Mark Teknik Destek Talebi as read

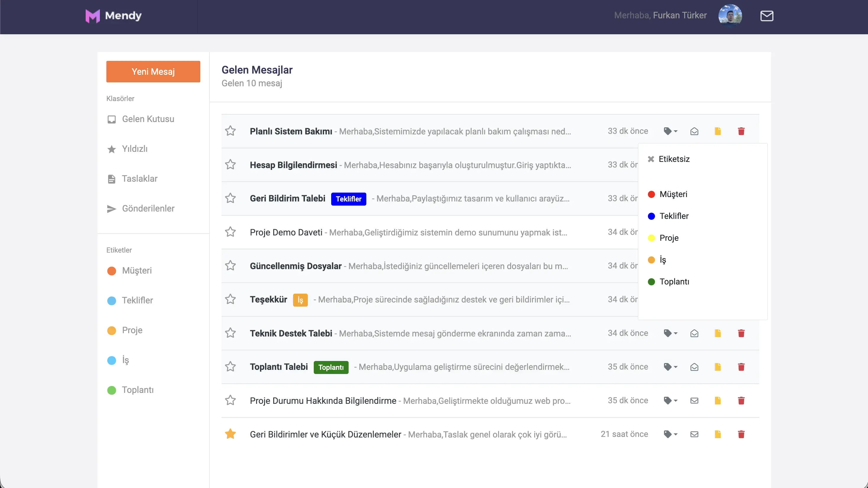(x=694, y=333)
